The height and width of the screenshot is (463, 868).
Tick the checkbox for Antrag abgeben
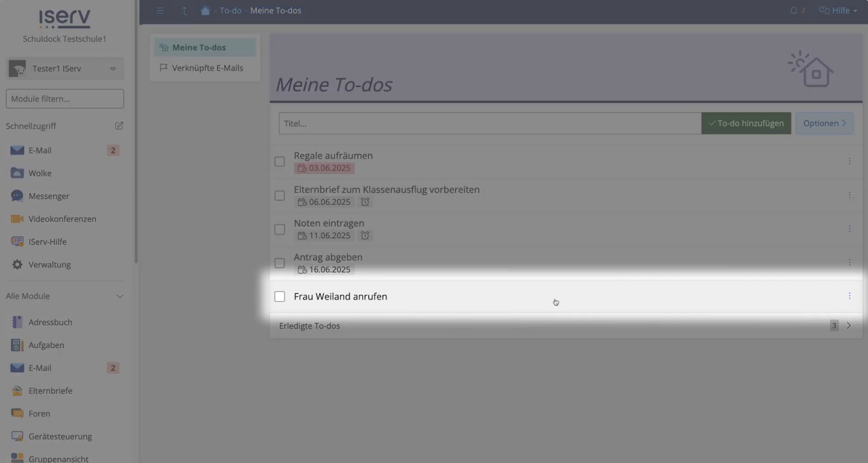(279, 263)
